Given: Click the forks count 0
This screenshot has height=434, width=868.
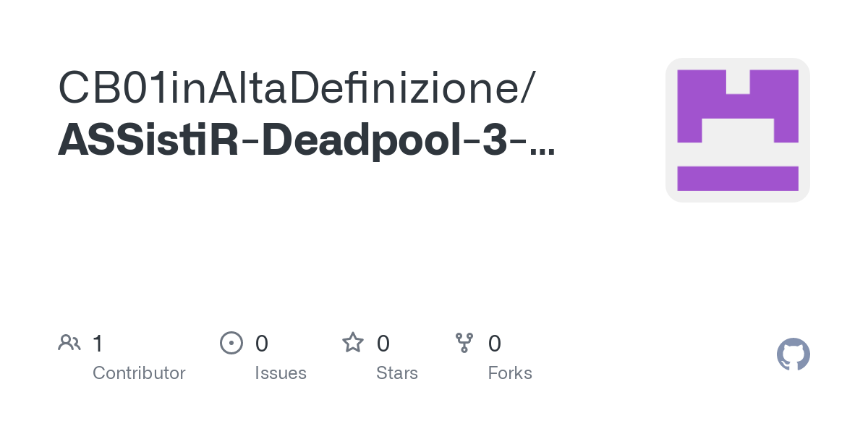Looking at the screenshot, I should pyautogui.click(x=495, y=343).
